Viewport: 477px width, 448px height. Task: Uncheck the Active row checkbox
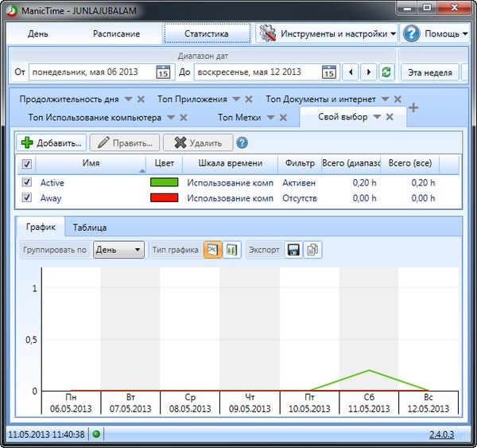click(x=27, y=182)
